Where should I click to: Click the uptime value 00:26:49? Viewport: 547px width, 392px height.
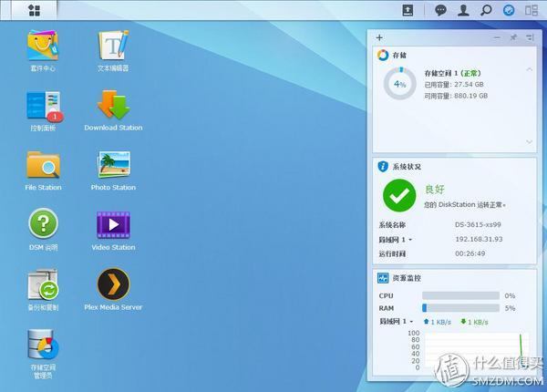click(470, 253)
